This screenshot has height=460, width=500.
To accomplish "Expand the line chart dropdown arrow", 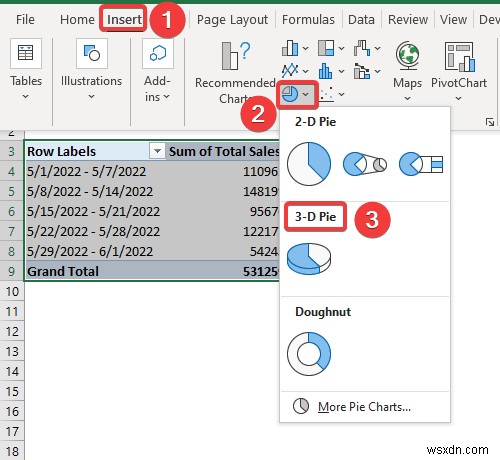I will coord(305,71).
